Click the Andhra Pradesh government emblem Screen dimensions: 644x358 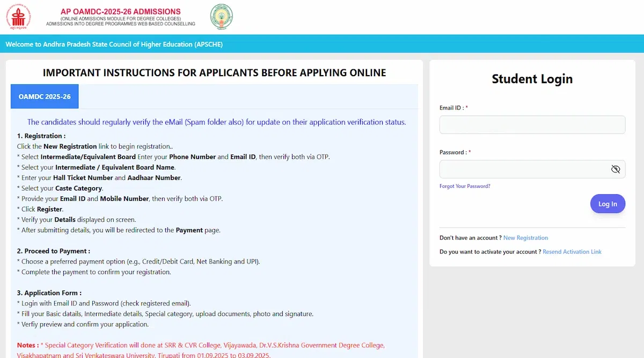pyautogui.click(x=221, y=16)
